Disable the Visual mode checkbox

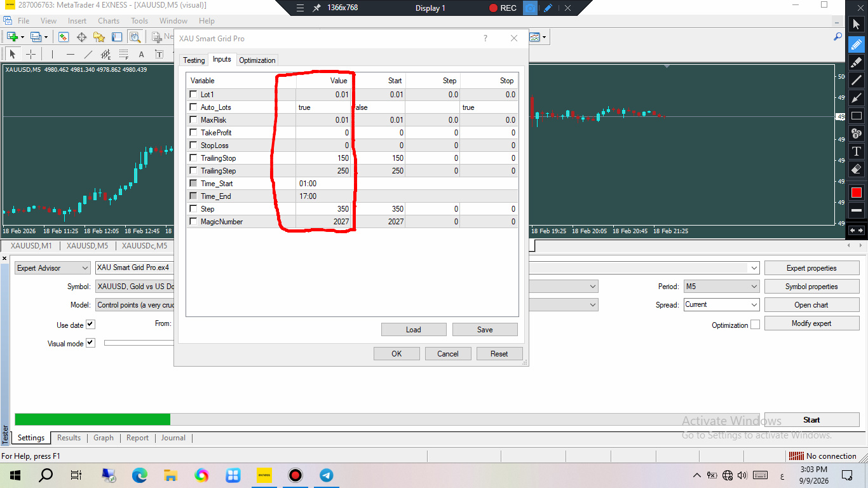[x=90, y=343]
